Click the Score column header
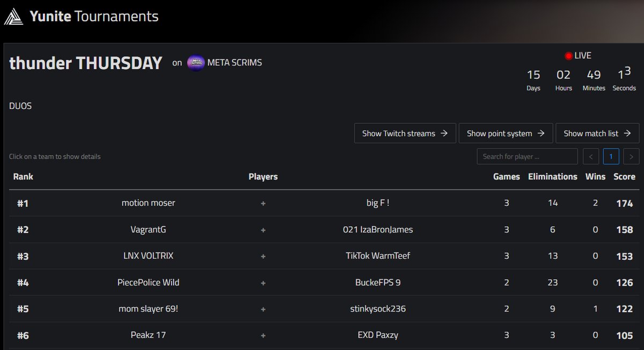The image size is (644, 350). coord(624,176)
